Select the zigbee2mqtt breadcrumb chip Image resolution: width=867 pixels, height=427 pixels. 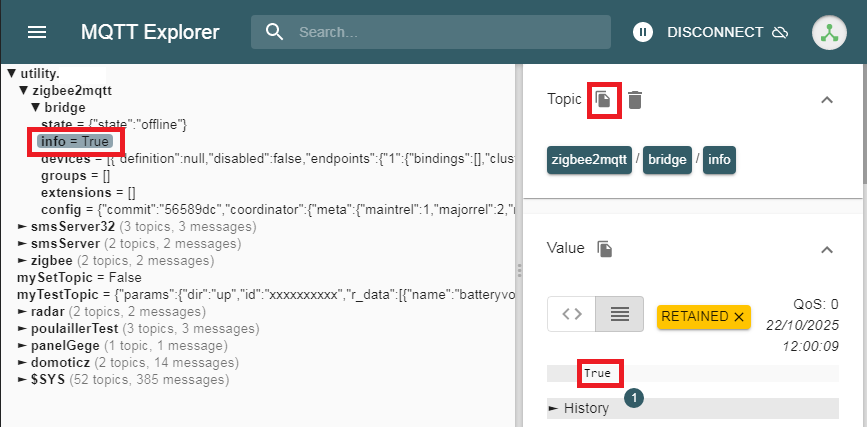click(x=589, y=160)
